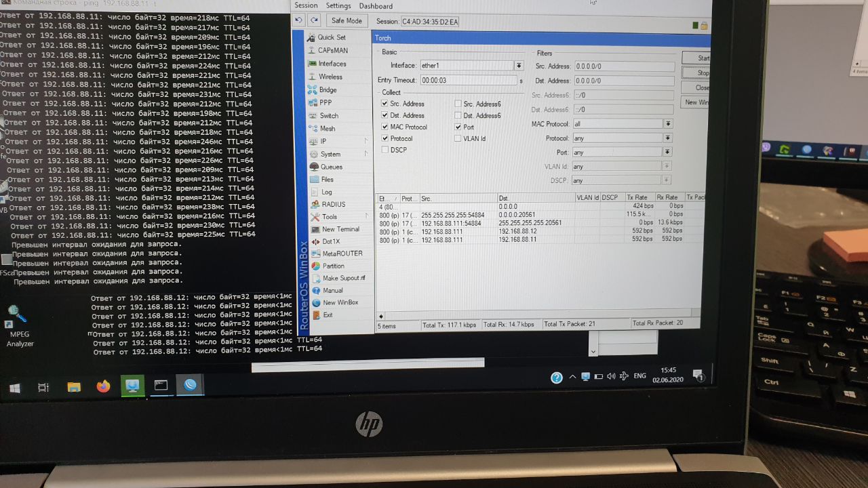Enable the DSCP collect checkbox
This screenshot has height=488, width=868.
pos(385,150)
